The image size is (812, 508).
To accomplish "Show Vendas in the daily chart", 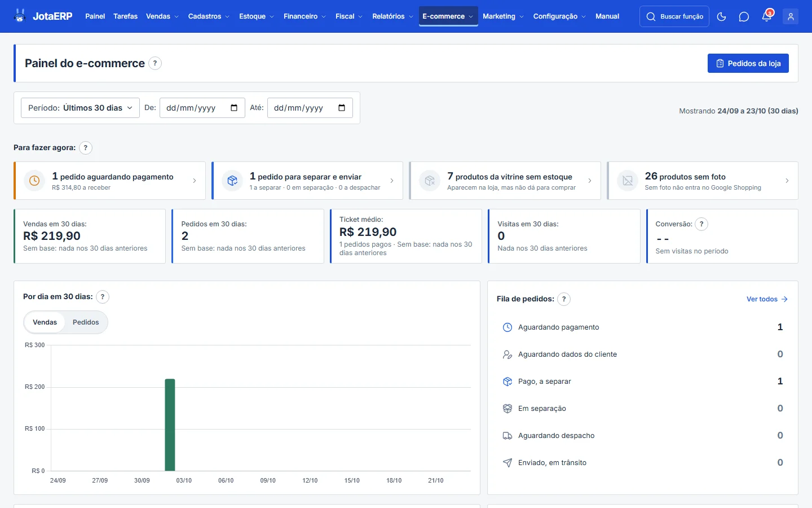I will [45, 322].
